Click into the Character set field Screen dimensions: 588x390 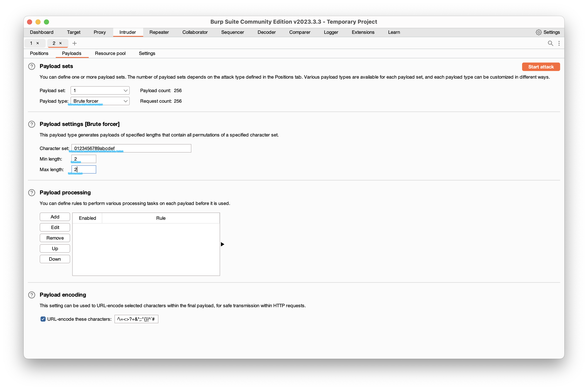(131, 149)
